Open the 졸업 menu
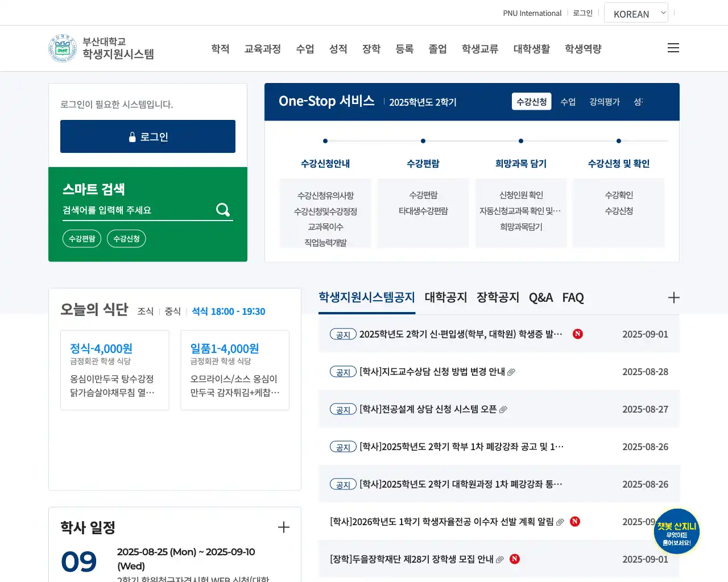728x582 pixels. tap(437, 49)
